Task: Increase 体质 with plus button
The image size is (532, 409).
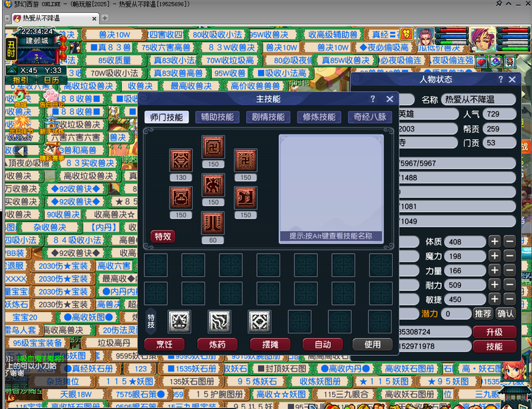Action: tap(494, 241)
